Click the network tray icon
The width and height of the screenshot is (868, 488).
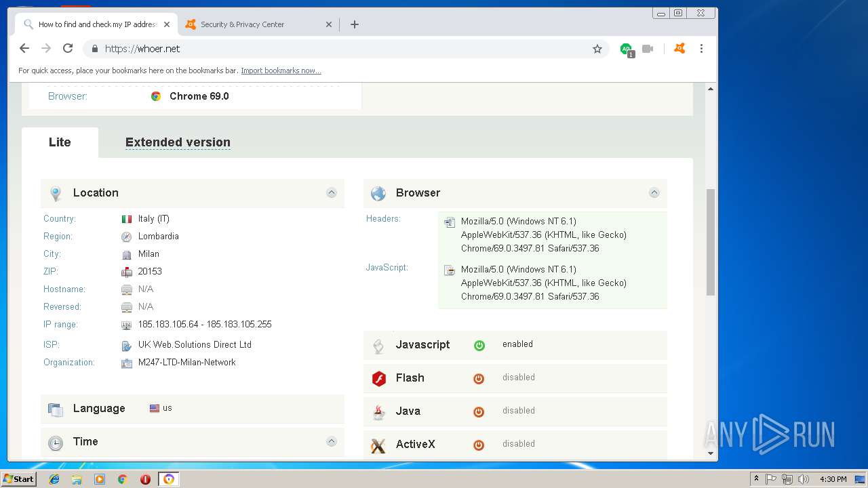tap(787, 479)
